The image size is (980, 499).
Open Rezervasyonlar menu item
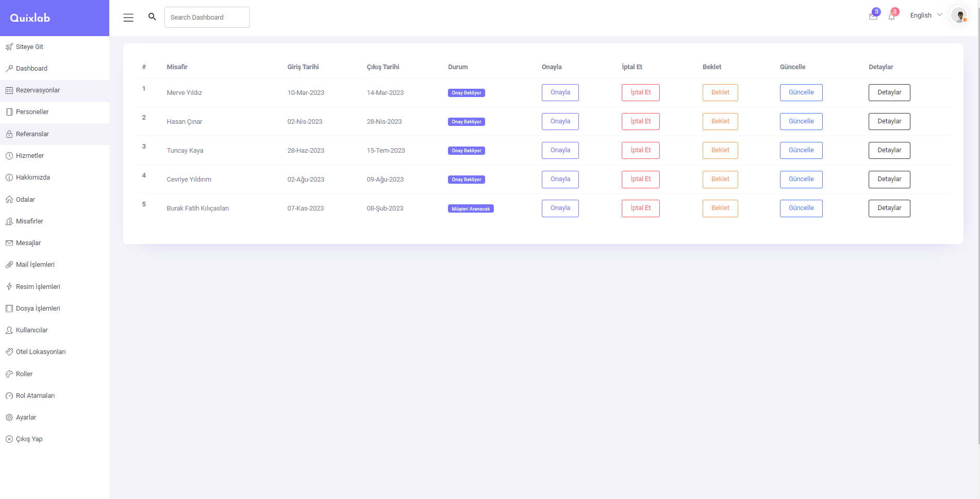(x=55, y=90)
